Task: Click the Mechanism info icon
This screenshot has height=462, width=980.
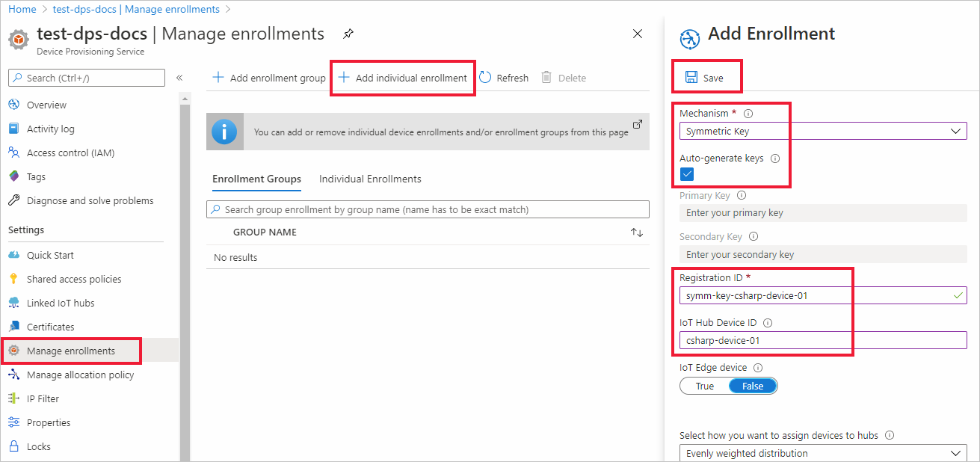Action: pyautogui.click(x=748, y=114)
